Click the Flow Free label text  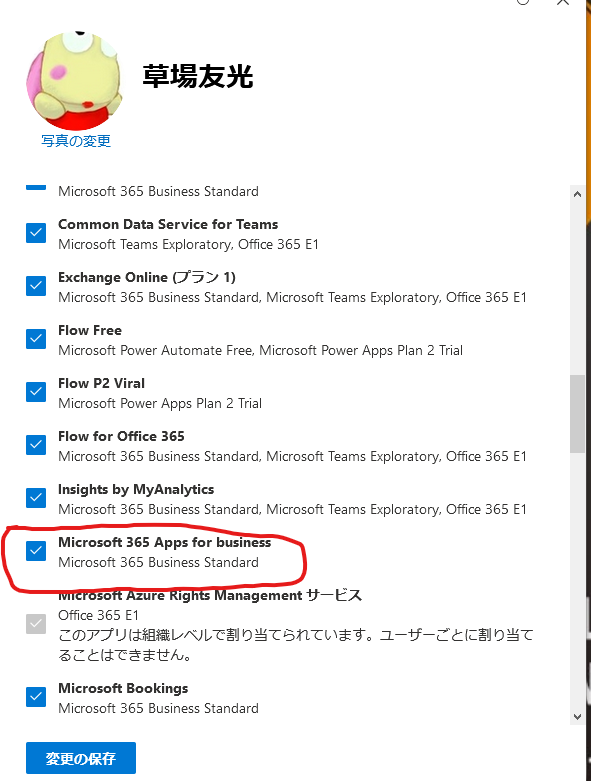90,330
